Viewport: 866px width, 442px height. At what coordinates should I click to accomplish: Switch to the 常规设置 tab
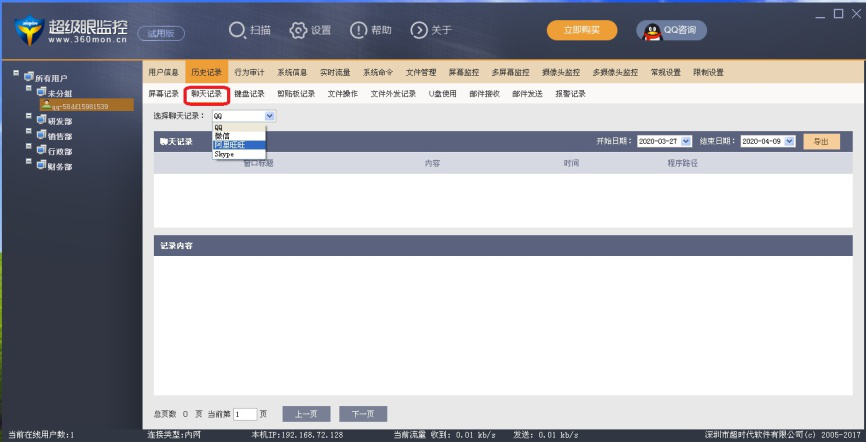pos(666,72)
